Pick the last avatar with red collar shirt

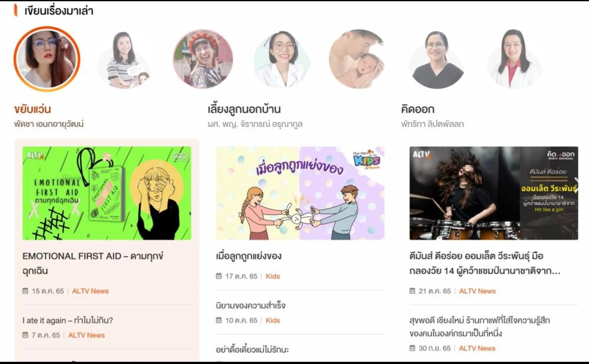click(x=514, y=59)
